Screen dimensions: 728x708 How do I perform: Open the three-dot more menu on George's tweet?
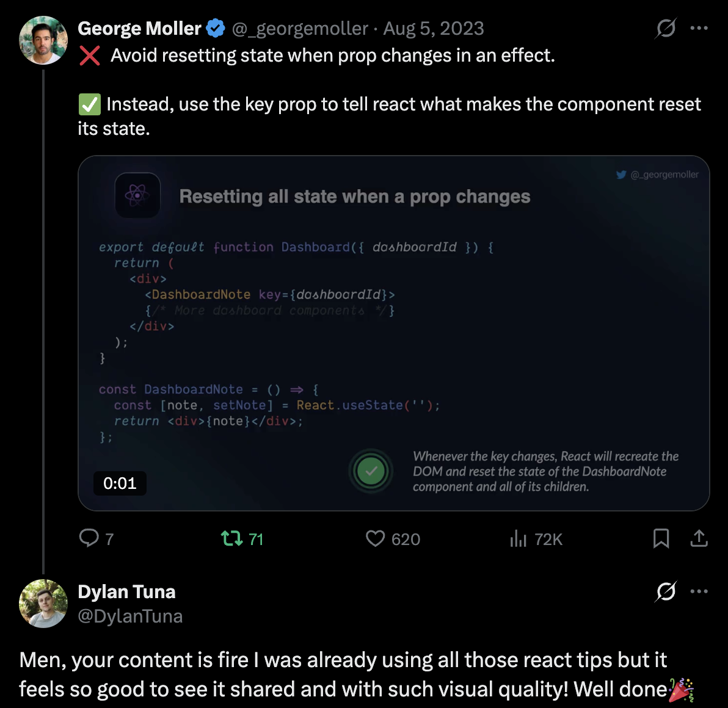(x=699, y=28)
